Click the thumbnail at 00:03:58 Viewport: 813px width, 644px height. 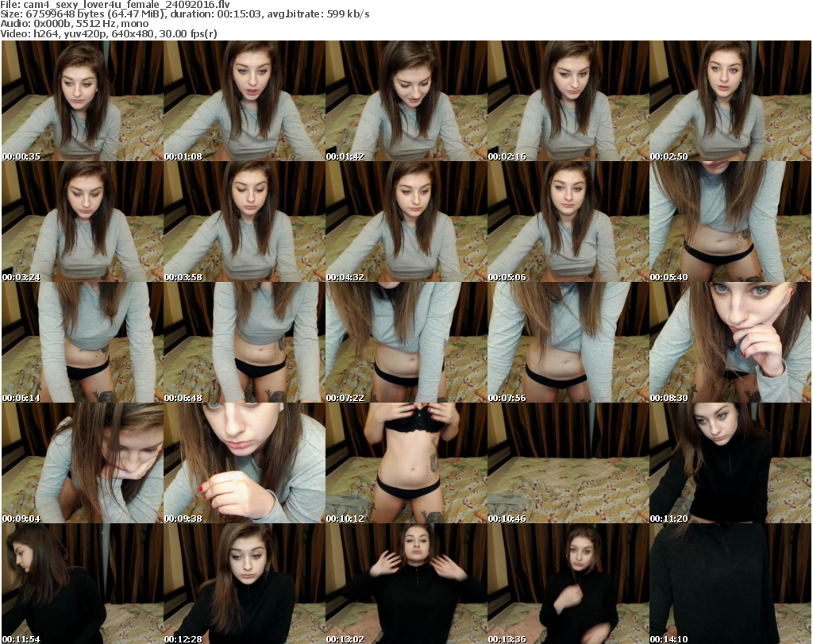[x=244, y=222]
